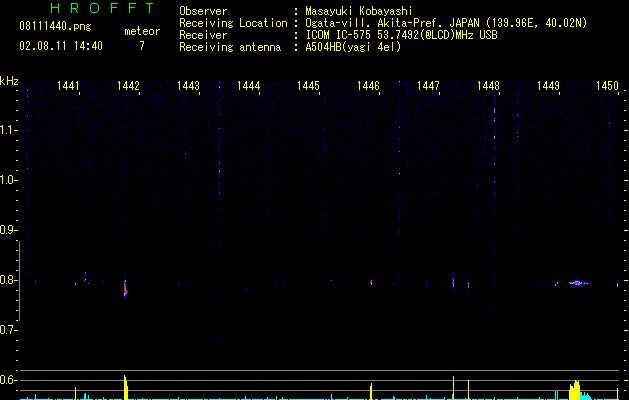Click time marker 1448

click(x=488, y=86)
